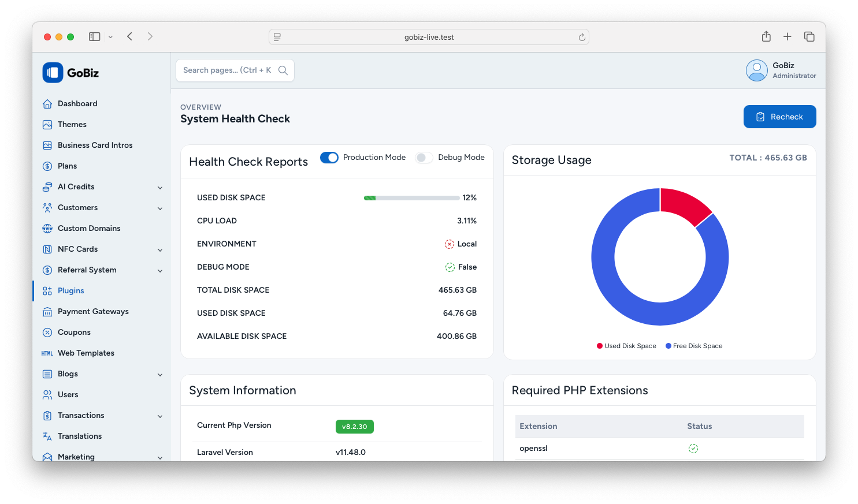Screen dimensions: 858x504
Task: Open the Themes menu item
Action: click(102, 125)
